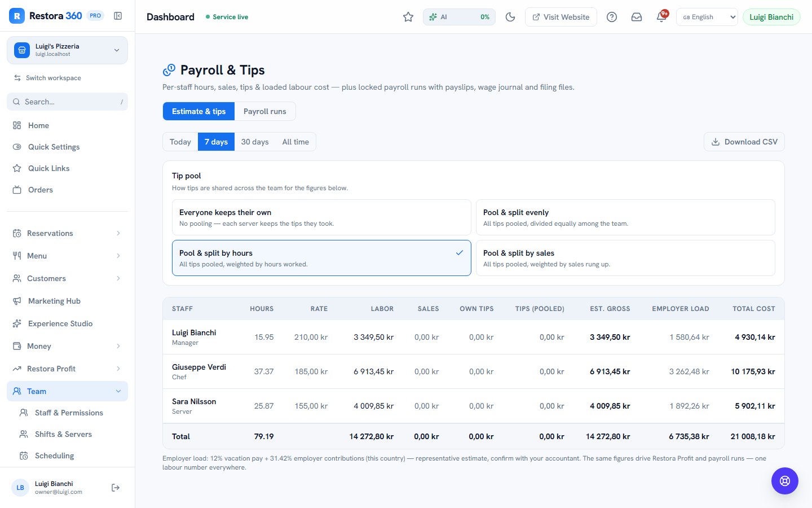Image resolution: width=812 pixels, height=508 pixels.
Task: Expand the Luigi's Pizzeria workspace selector
Action: tap(68, 50)
